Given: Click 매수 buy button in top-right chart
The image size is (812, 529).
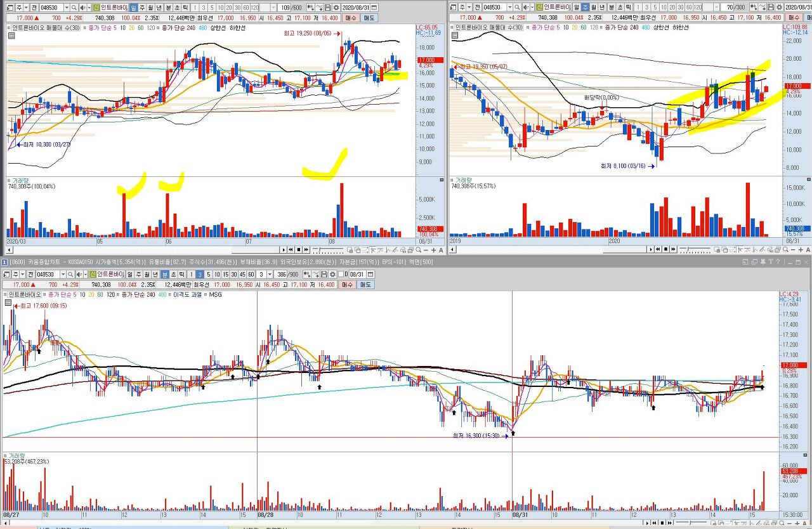Looking at the screenshot, I should pyautogui.click(x=794, y=18).
